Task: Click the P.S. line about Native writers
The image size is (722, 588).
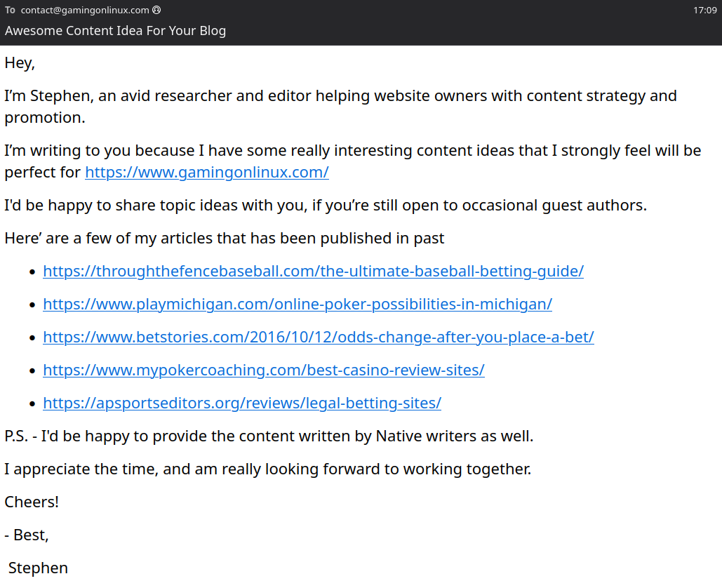Action: 269,436
